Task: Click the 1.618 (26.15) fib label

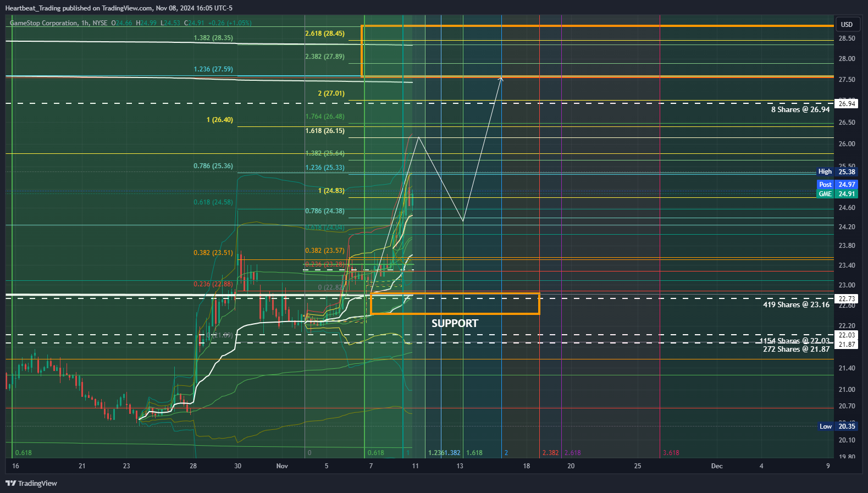Action: pos(325,131)
